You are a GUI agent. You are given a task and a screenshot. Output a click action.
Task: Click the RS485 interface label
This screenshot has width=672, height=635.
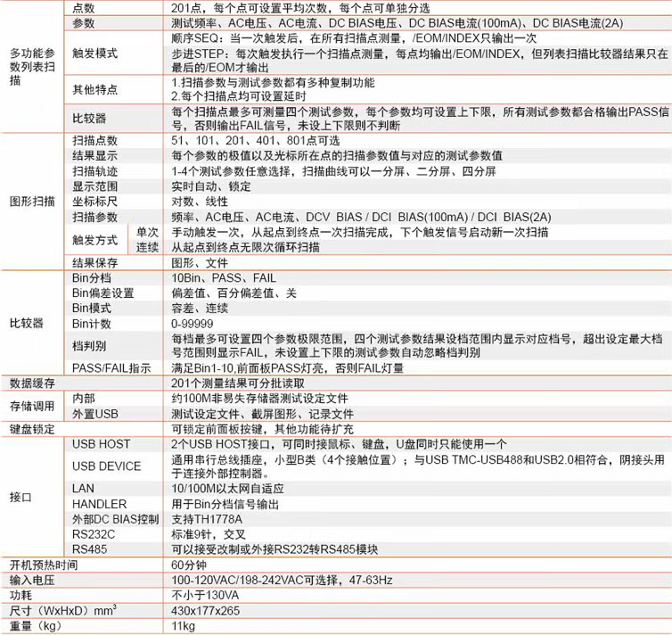(x=90, y=549)
